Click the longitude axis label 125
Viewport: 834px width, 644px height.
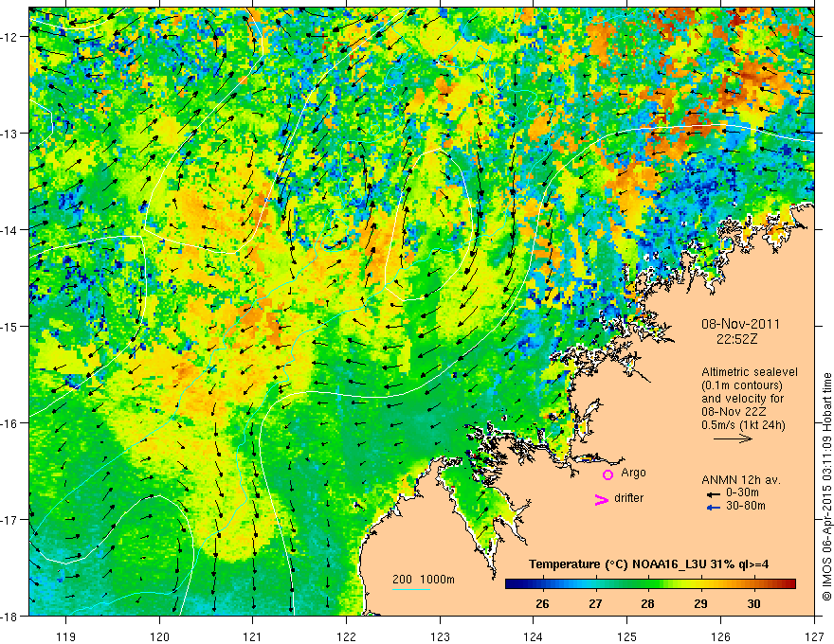(x=627, y=636)
